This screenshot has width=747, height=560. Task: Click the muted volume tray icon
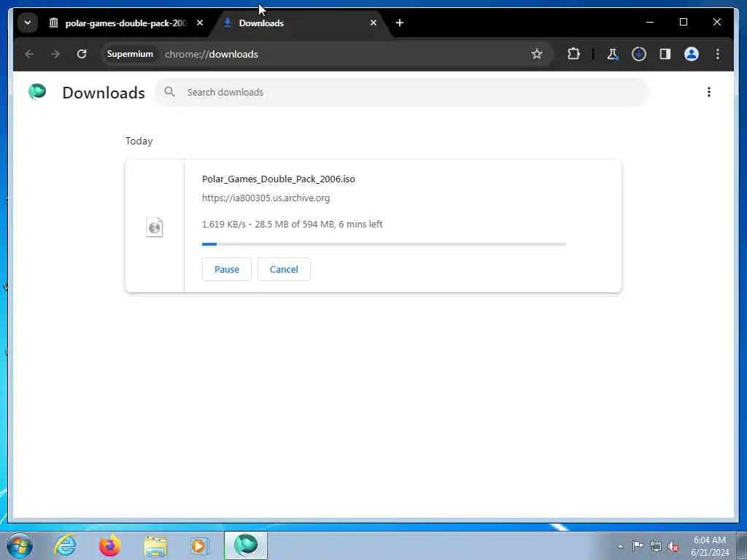(x=673, y=546)
